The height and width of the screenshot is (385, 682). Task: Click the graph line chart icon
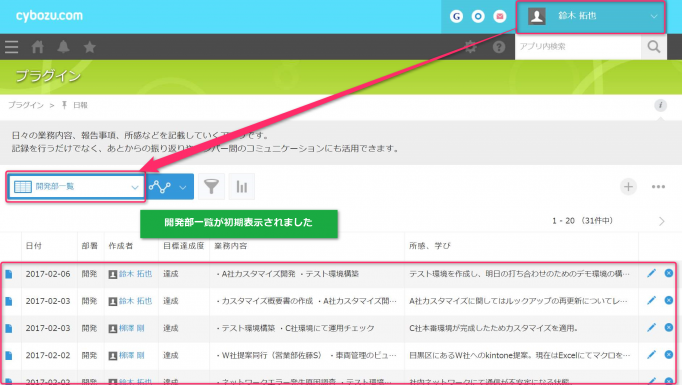coord(160,187)
